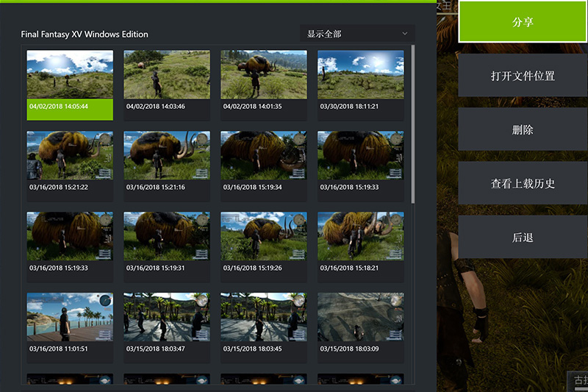This screenshot has height=392, width=588.
Task: Select screenshot dated 03/16/2018 11:01:51
Action: click(x=70, y=328)
